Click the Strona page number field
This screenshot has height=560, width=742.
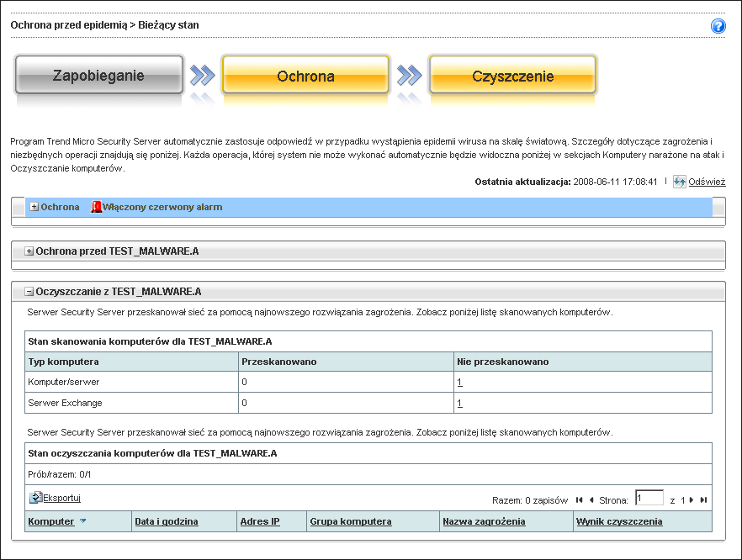tap(649, 498)
